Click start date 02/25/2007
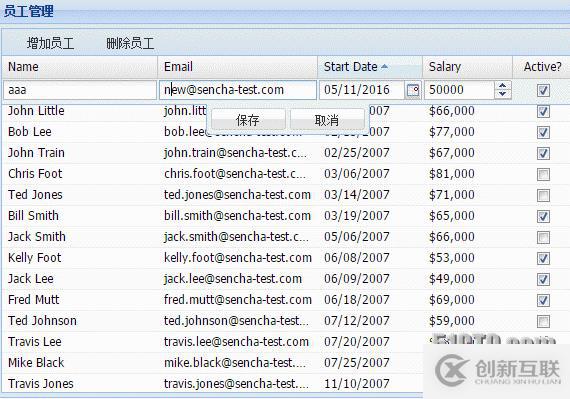The height and width of the screenshot is (399, 570). (x=357, y=153)
